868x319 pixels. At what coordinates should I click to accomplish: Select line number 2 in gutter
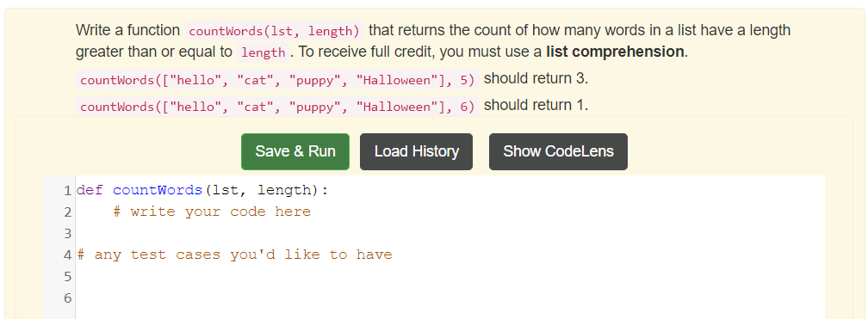coord(67,212)
